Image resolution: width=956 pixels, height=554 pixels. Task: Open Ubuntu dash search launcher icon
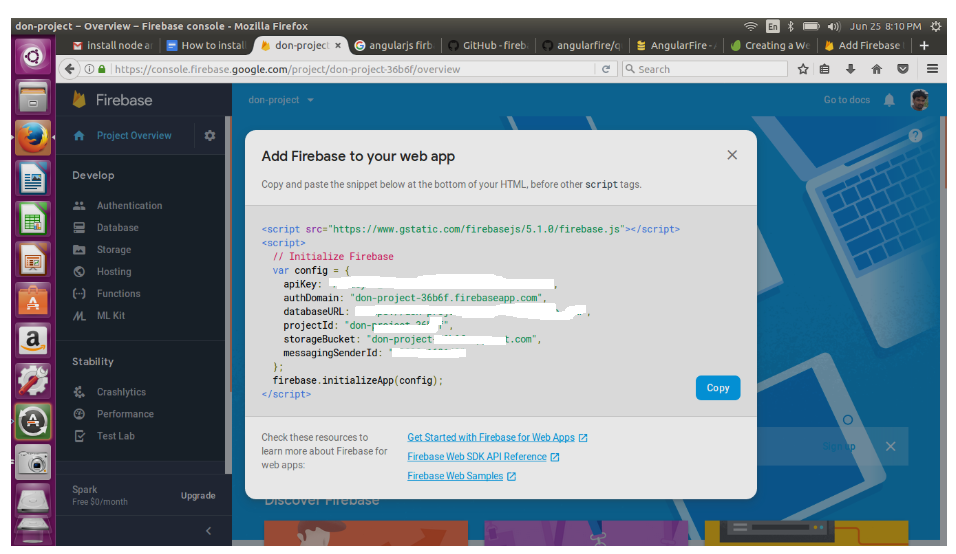pyautogui.click(x=33, y=57)
